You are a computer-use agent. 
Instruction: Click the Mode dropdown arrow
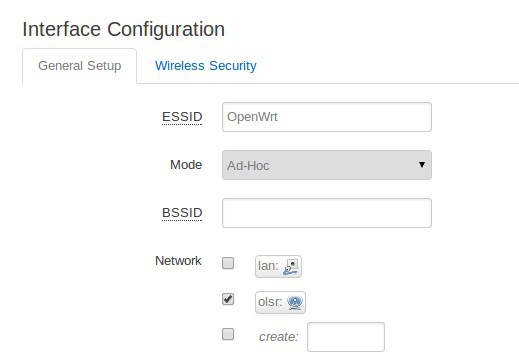[422, 165]
